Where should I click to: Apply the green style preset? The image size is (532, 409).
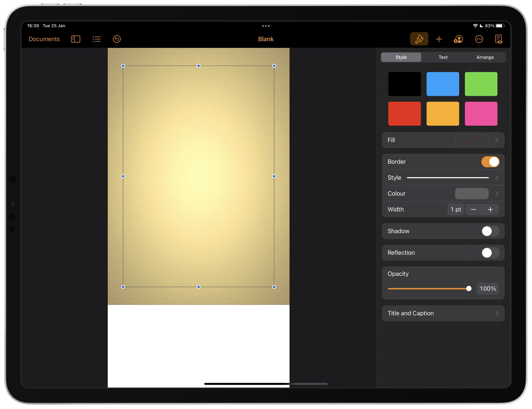pyautogui.click(x=481, y=84)
